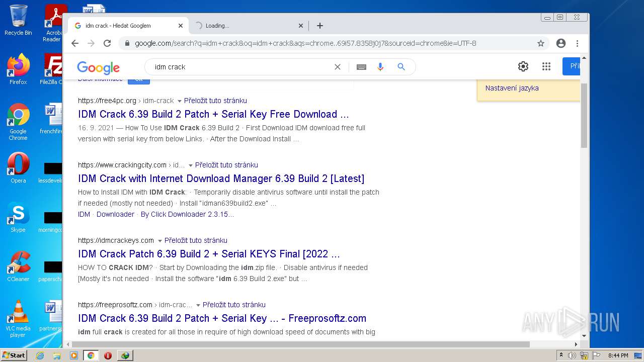Viewport: 644px width, 362px height.
Task: Expand options arrow for freeprosoftz.com result
Action: [x=198, y=305]
